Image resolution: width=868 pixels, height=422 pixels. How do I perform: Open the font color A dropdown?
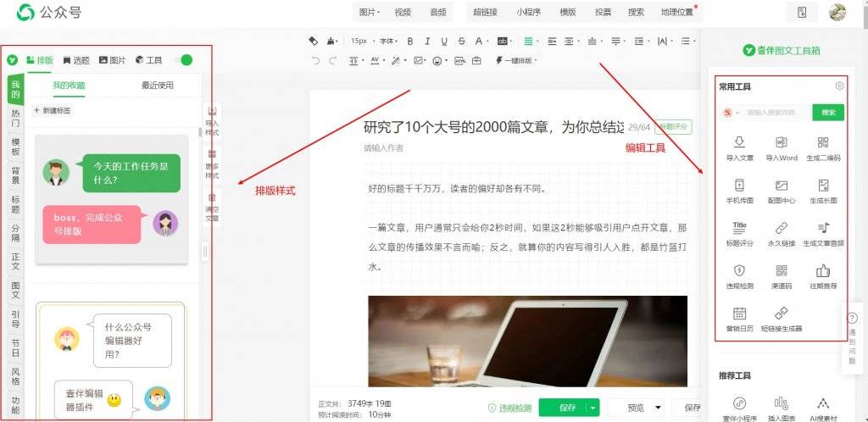point(481,41)
